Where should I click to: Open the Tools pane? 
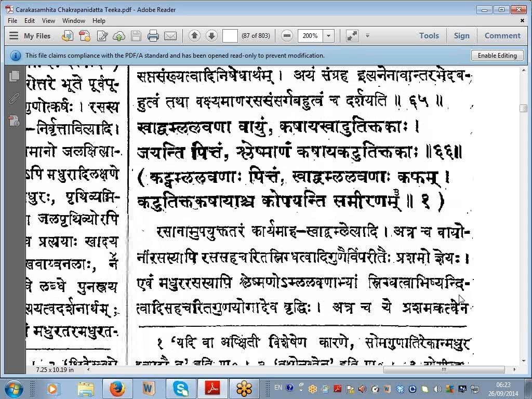pos(429,36)
